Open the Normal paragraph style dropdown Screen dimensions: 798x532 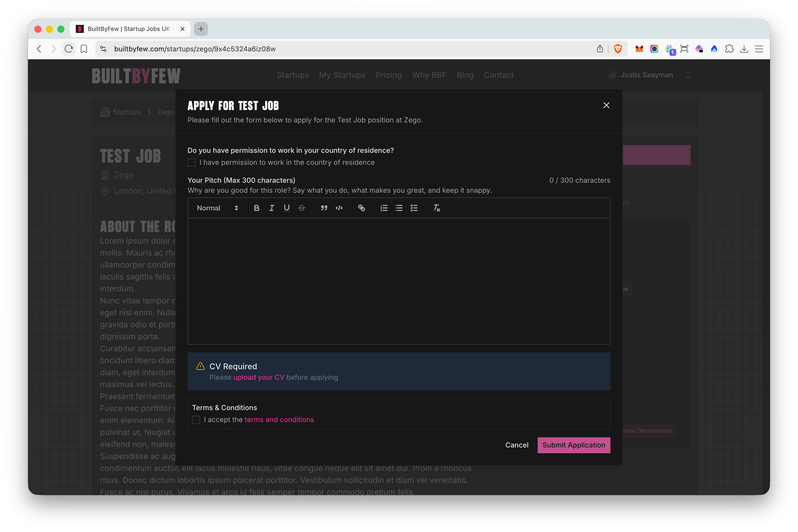pos(217,208)
